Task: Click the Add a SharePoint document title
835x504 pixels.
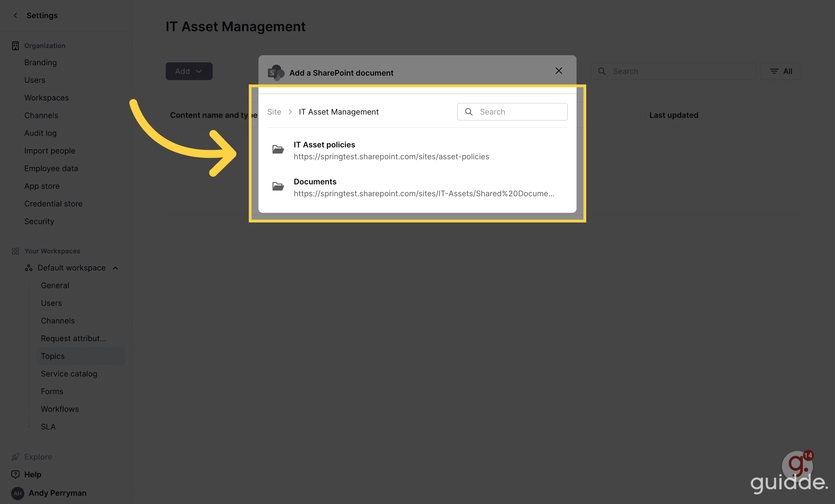Action: [341, 73]
